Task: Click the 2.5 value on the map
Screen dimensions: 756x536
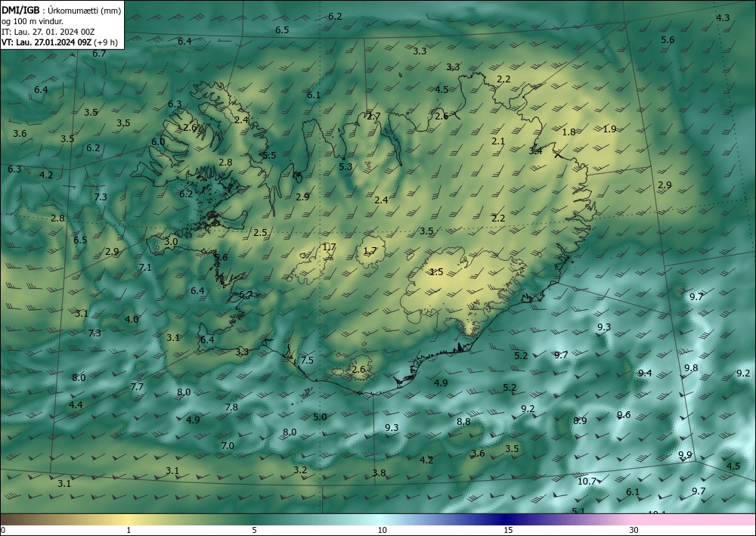Action: coord(260,233)
